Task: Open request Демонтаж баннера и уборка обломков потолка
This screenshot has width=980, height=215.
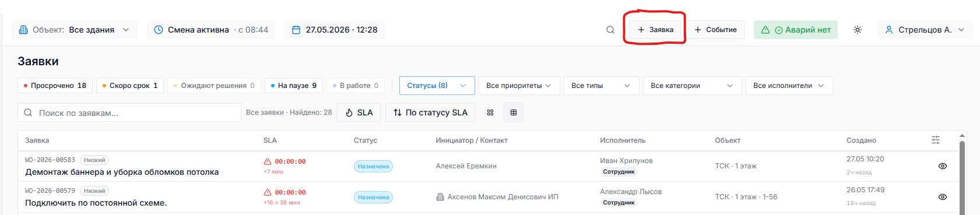Action: 122,172
